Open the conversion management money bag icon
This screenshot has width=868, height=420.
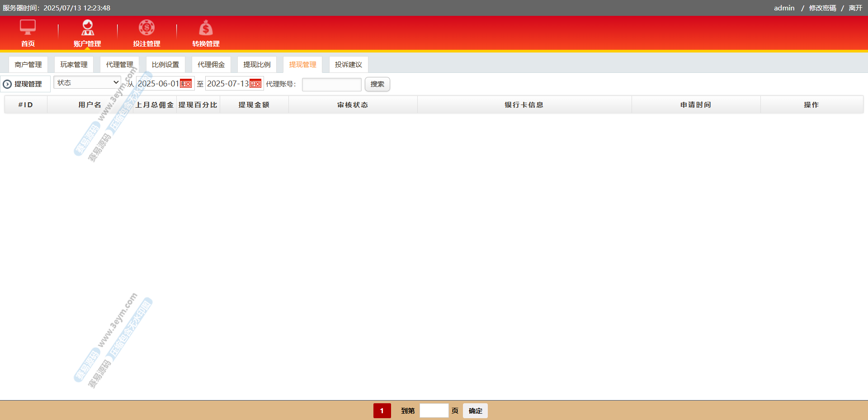pyautogui.click(x=206, y=28)
